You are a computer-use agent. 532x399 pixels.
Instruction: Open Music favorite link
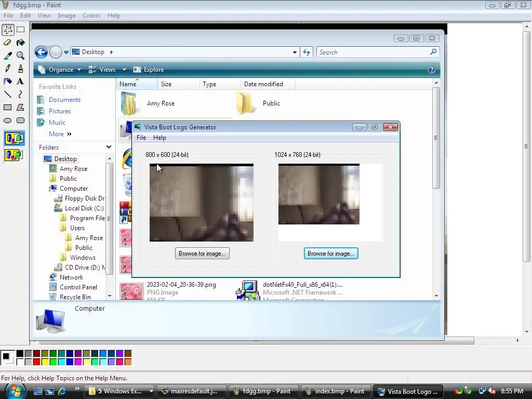click(57, 123)
